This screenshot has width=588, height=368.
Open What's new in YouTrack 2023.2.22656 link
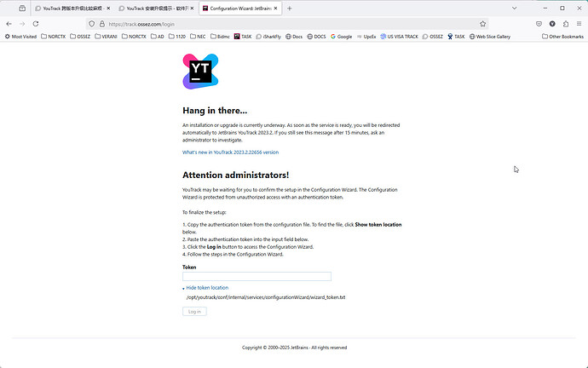click(230, 152)
